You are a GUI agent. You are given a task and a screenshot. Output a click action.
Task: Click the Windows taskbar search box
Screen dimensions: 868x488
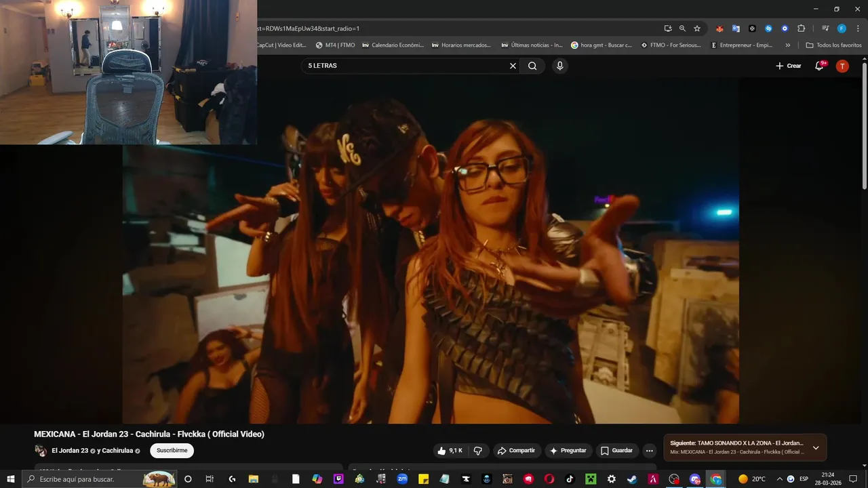point(100,479)
